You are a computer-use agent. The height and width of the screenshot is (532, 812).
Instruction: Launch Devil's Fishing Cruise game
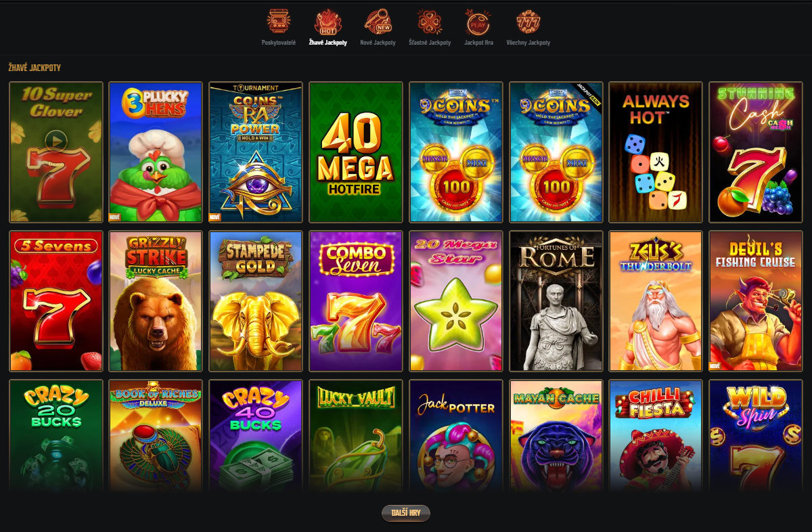pyautogui.click(x=756, y=301)
